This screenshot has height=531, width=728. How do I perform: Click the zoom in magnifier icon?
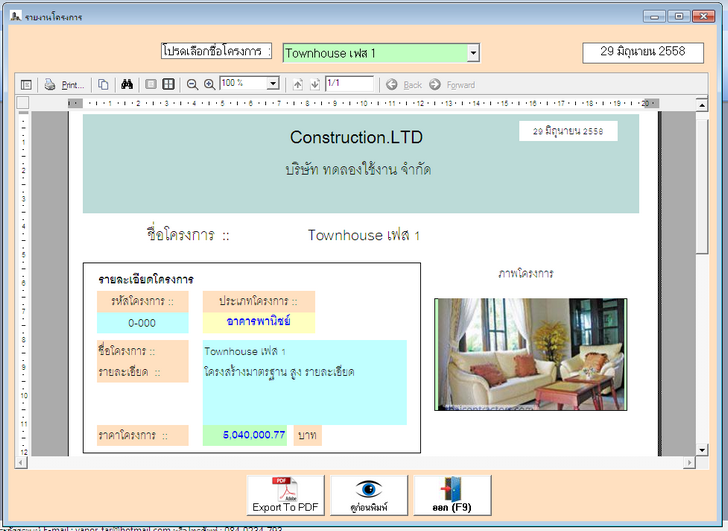[x=209, y=84]
